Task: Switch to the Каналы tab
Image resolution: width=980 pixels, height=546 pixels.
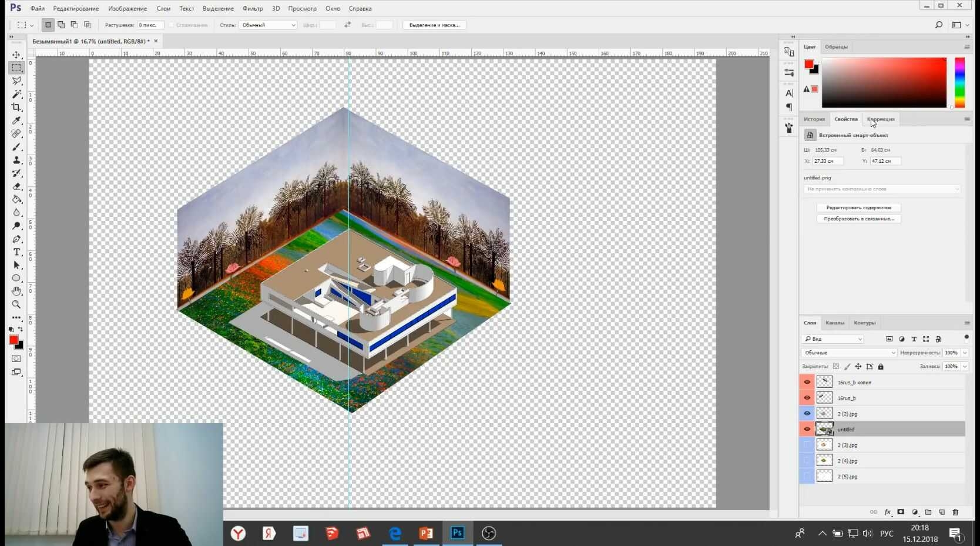Action: (834, 323)
